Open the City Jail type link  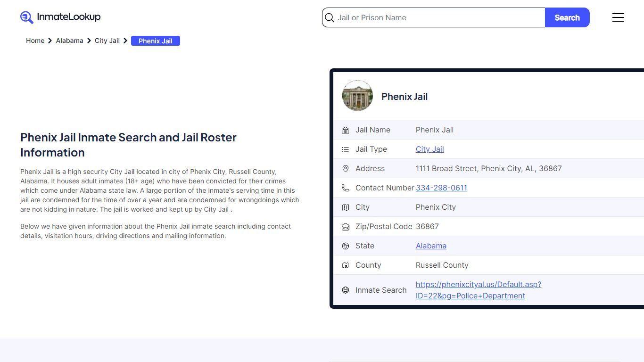pos(430,149)
